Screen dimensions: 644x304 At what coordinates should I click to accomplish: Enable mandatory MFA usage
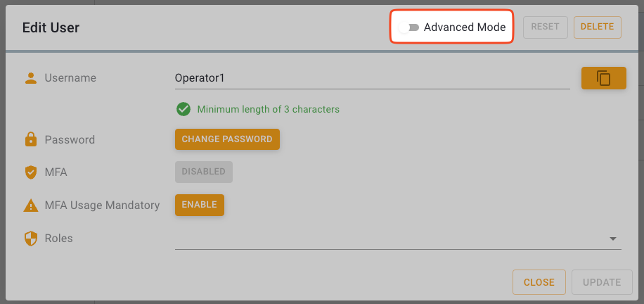[200, 205]
